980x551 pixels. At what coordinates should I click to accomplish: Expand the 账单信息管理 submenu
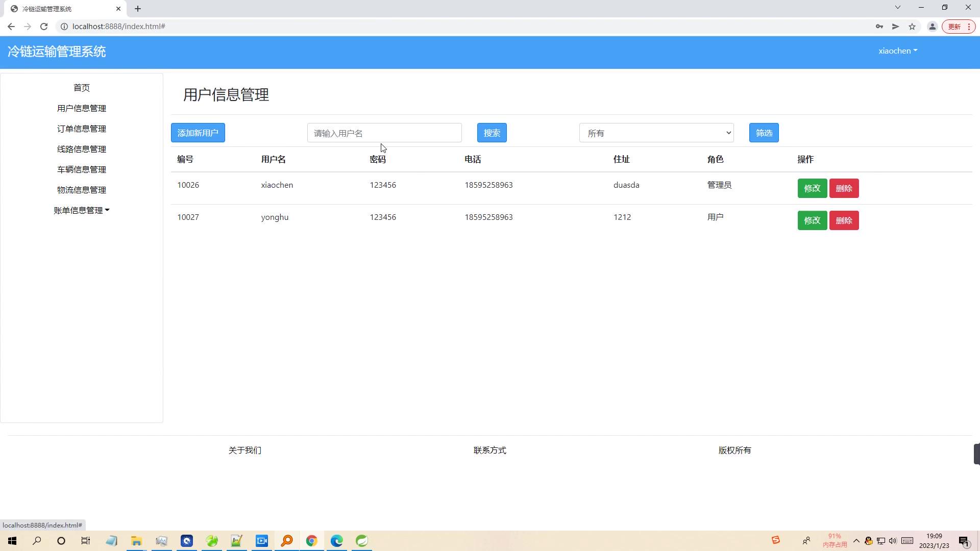pos(82,210)
